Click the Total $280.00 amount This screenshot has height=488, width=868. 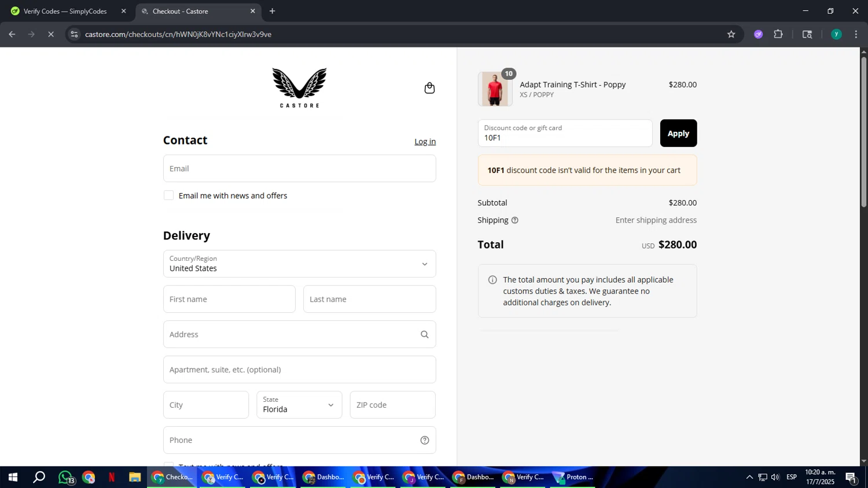[677, 245]
